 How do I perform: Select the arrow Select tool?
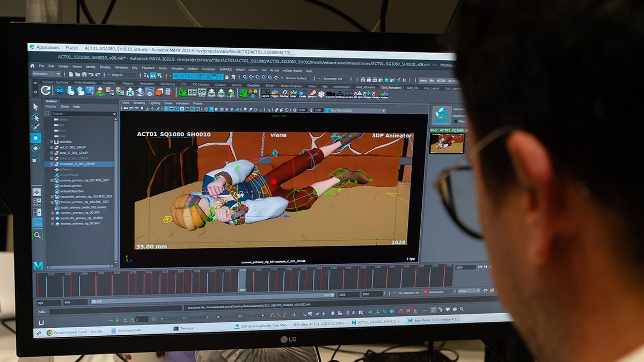[x=35, y=107]
